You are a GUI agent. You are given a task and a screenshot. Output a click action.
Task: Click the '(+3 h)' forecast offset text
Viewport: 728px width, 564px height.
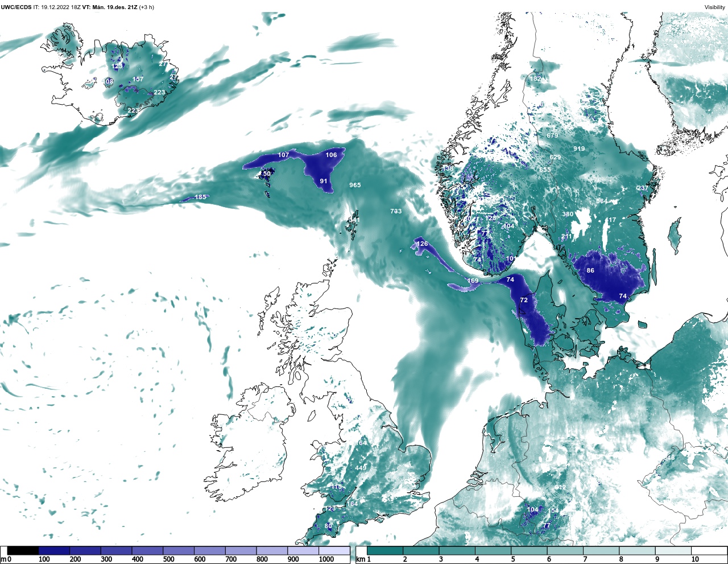tap(146, 7)
